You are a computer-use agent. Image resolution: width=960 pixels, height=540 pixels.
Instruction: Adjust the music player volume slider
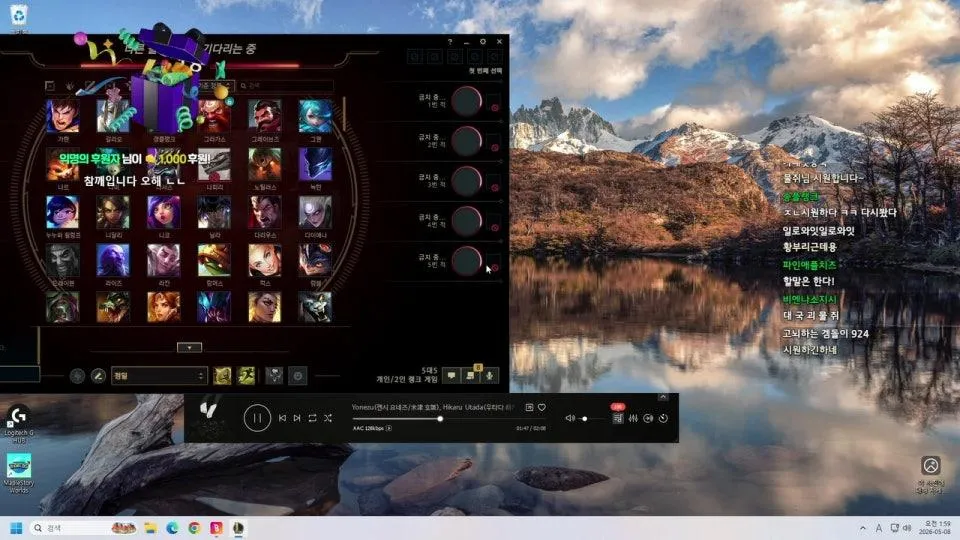(x=592, y=419)
